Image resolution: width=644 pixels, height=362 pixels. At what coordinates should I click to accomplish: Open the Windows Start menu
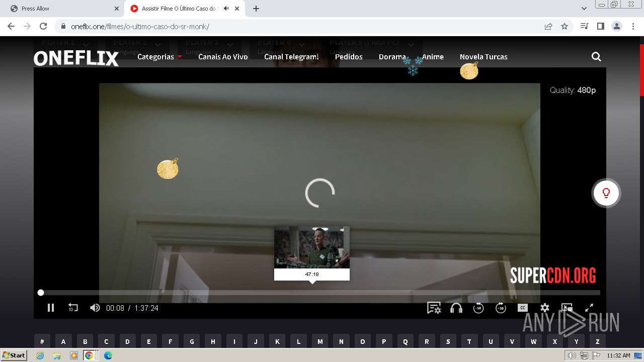click(14, 355)
